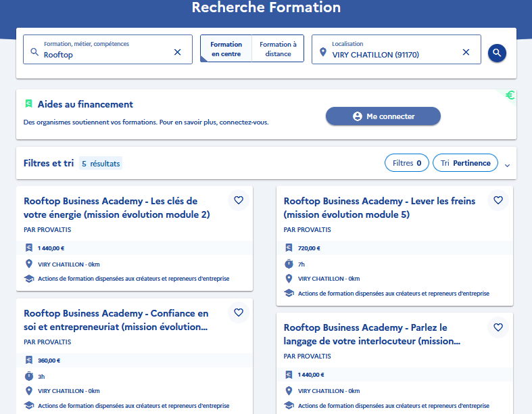Open the Tri Pertinence sort selector
The image size is (532, 414).
tap(465, 163)
